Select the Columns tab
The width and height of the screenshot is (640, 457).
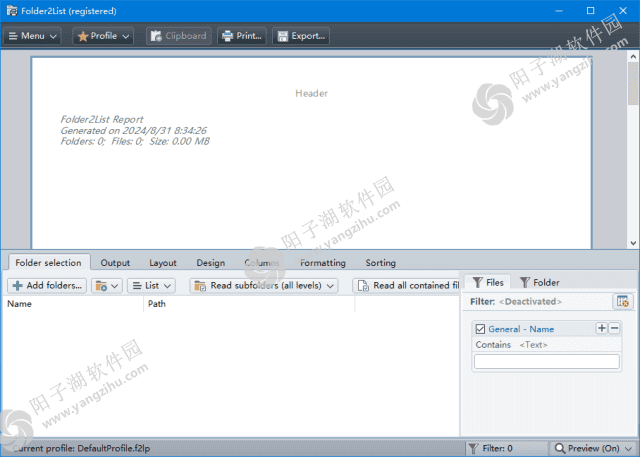coord(262,263)
